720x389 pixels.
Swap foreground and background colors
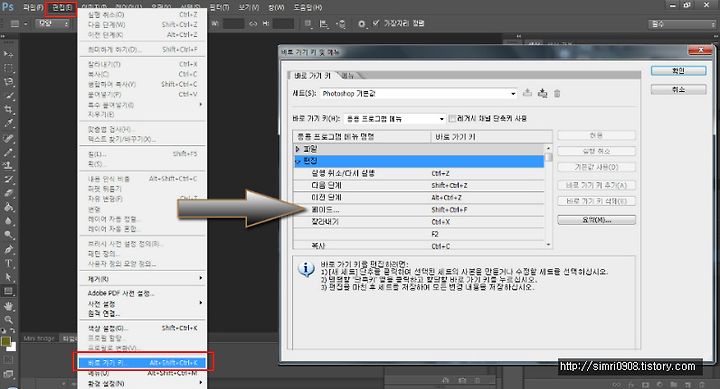[x=12, y=331]
